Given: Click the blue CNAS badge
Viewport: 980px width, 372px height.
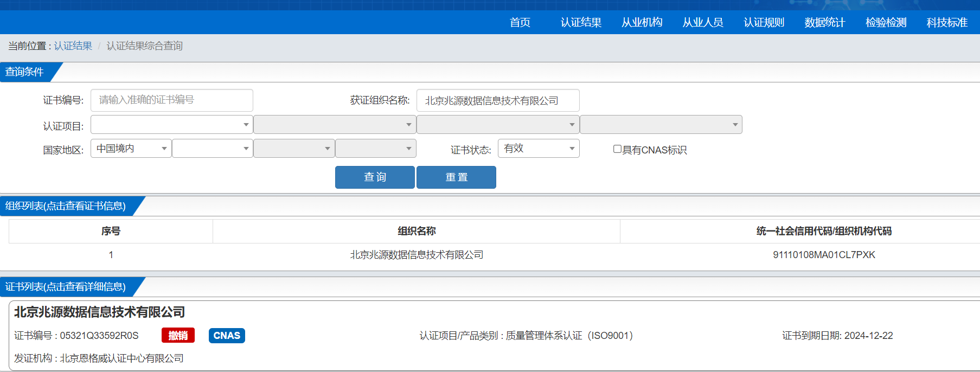Looking at the screenshot, I should (227, 336).
